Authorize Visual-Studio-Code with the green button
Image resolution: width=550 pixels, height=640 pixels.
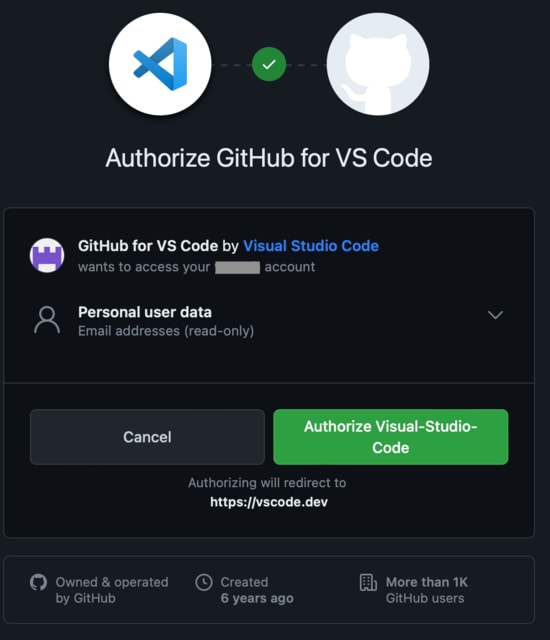391,437
